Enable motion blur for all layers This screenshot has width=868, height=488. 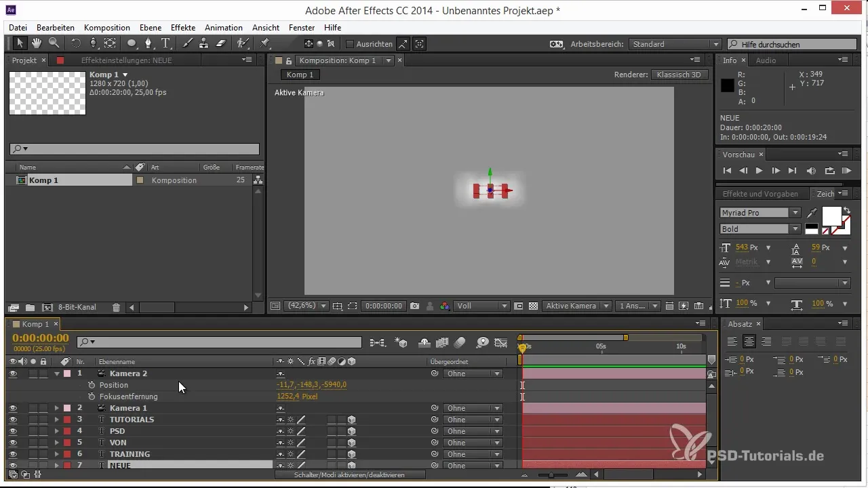coord(460,343)
